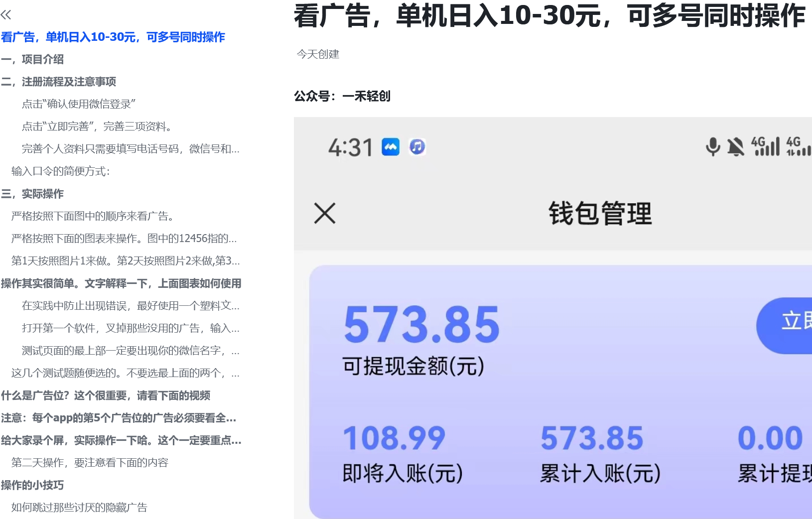Open the embedded wallet screenshot image

553,318
